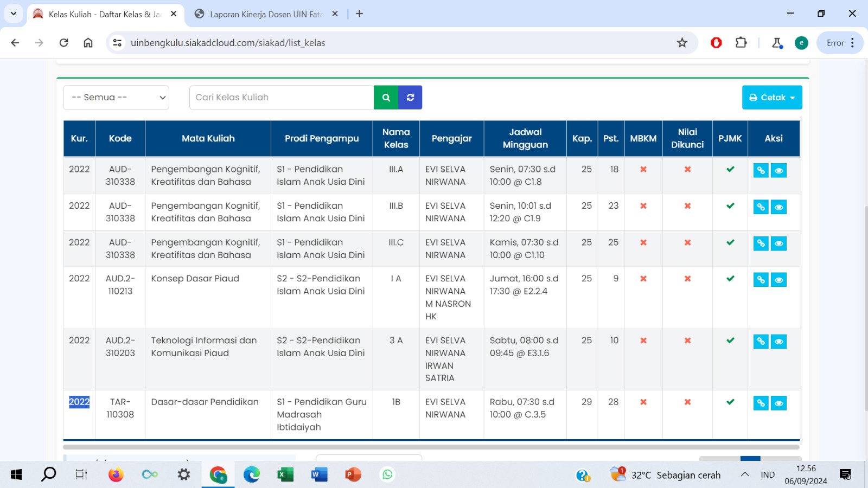Click the Cari Kelas Kuliah search field
The image size is (868, 488).
coord(281,98)
